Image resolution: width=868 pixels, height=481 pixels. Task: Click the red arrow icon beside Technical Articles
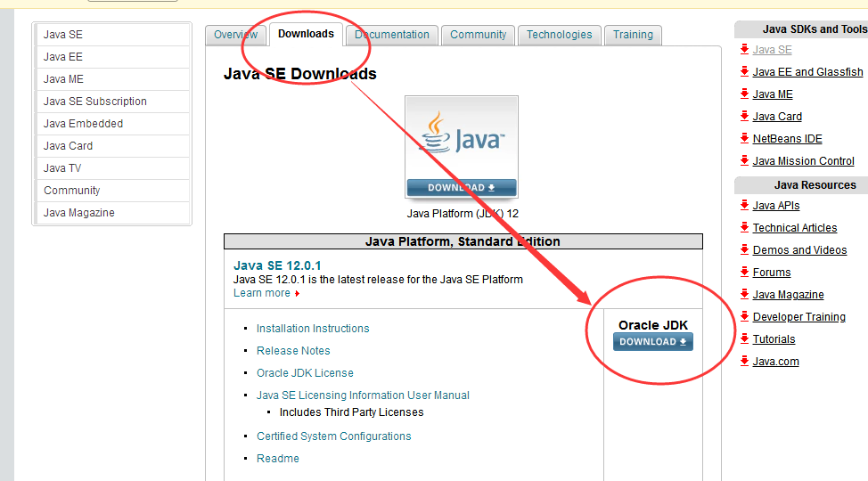point(744,227)
